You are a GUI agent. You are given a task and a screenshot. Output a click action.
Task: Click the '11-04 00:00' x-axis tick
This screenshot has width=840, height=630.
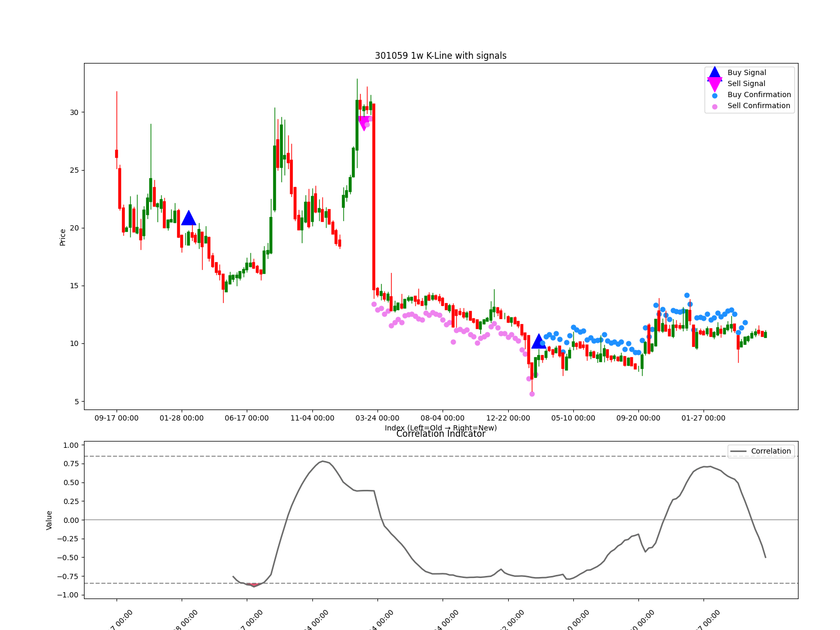pyautogui.click(x=312, y=418)
